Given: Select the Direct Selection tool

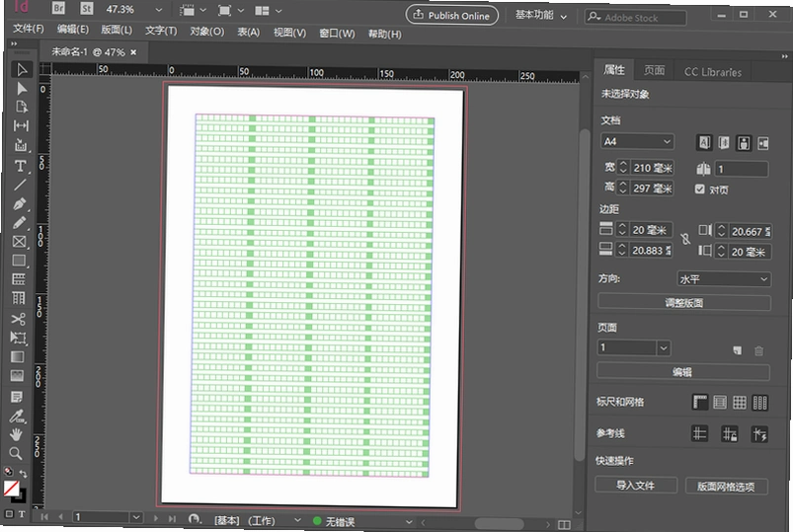Looking at the screenshot, I should [22, 89].
